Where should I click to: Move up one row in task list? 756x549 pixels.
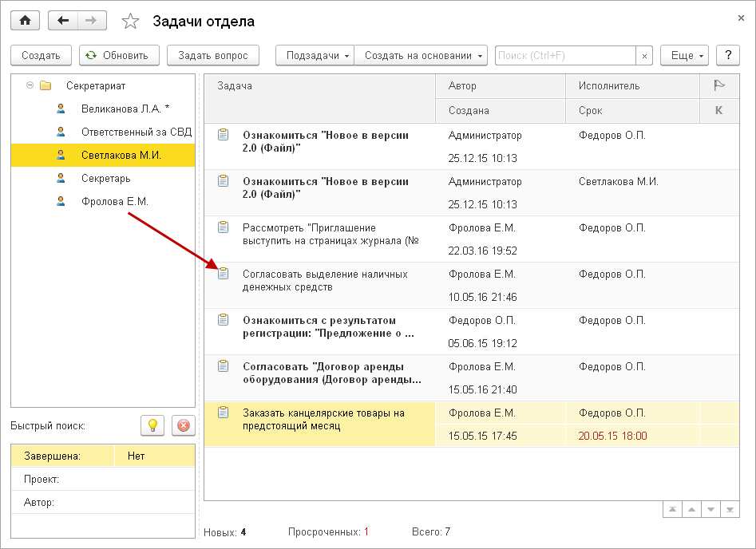coord(691,509)
